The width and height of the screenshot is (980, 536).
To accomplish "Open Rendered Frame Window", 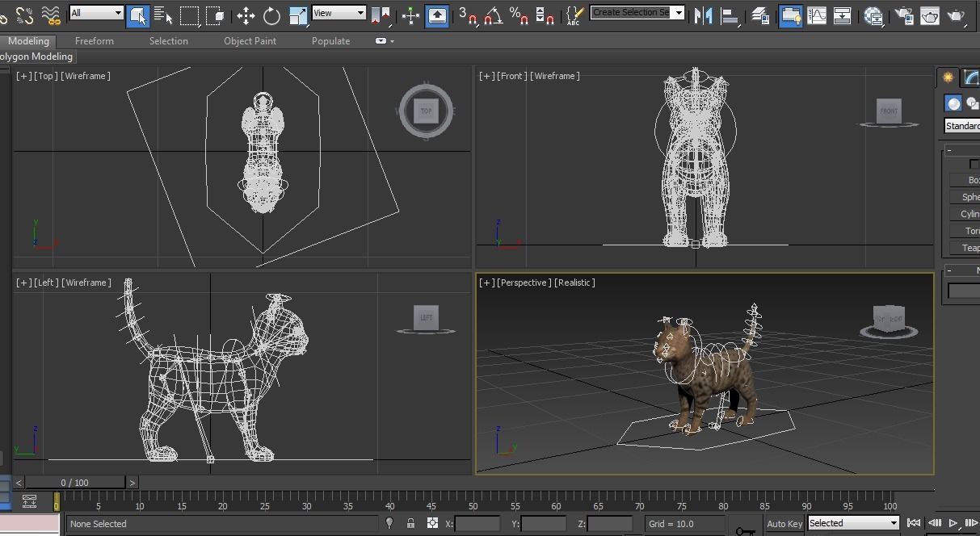I will 929,15.
